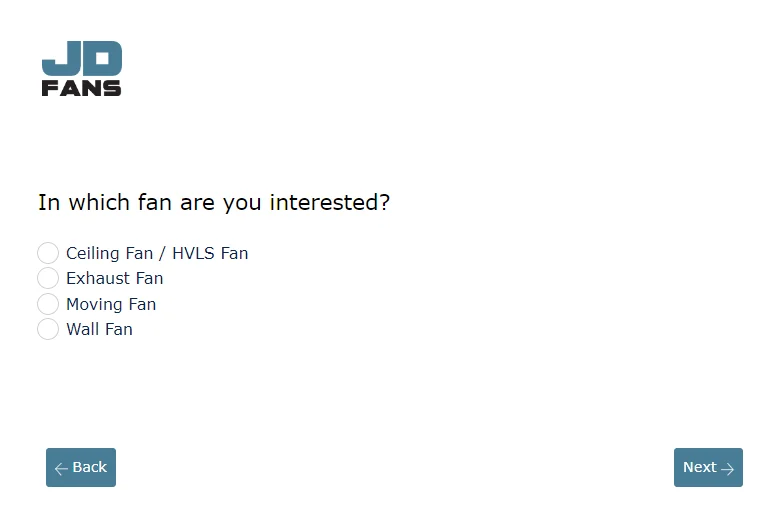Click the 'Moving Fan' label text
Screen dimensions: 765x521
click(111, 304)
